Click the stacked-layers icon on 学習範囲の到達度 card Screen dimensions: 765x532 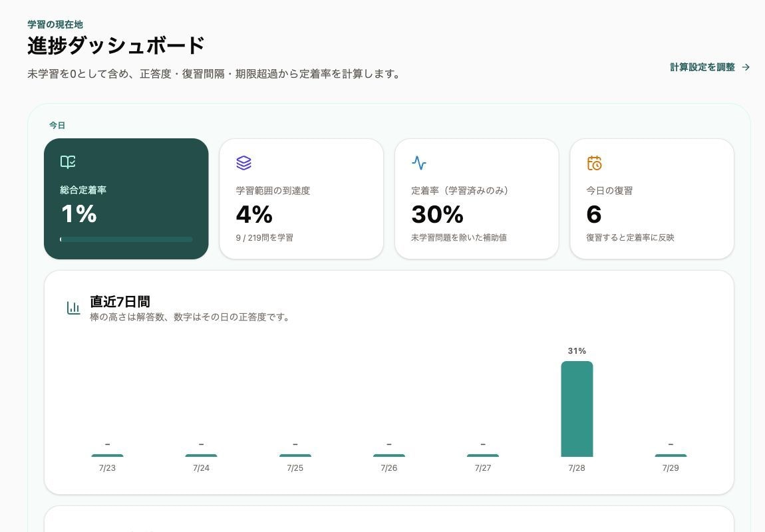243,162
